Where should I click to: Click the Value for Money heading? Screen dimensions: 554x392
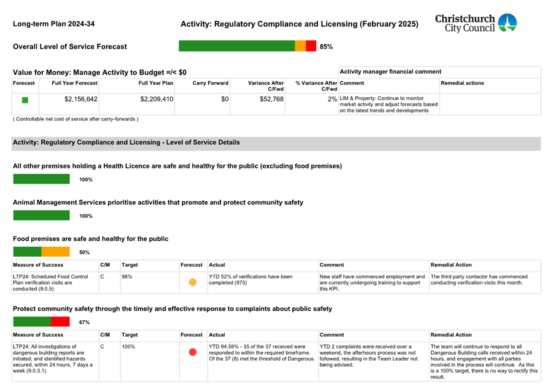(x=100, y=72)
